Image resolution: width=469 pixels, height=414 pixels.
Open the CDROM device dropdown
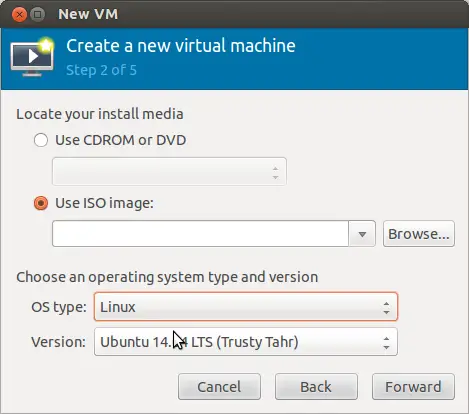[169, 172]
